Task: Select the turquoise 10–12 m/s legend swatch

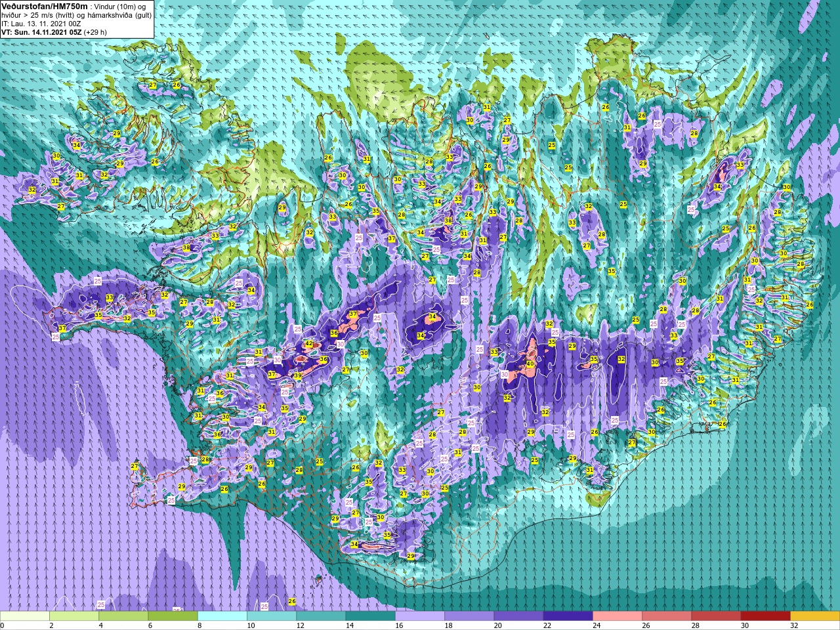Action: click(x=272, y=616)
